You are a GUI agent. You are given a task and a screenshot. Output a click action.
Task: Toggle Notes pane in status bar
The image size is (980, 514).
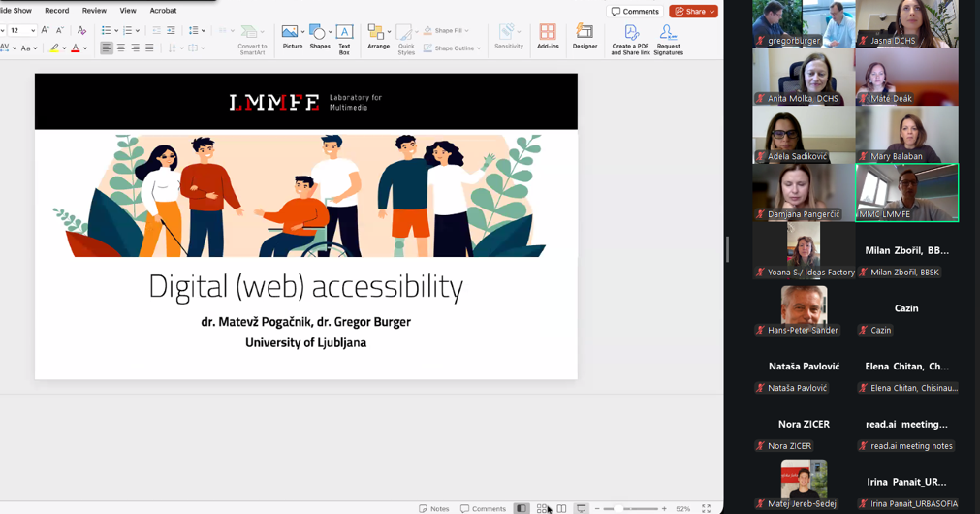click(x=433, y=508)
